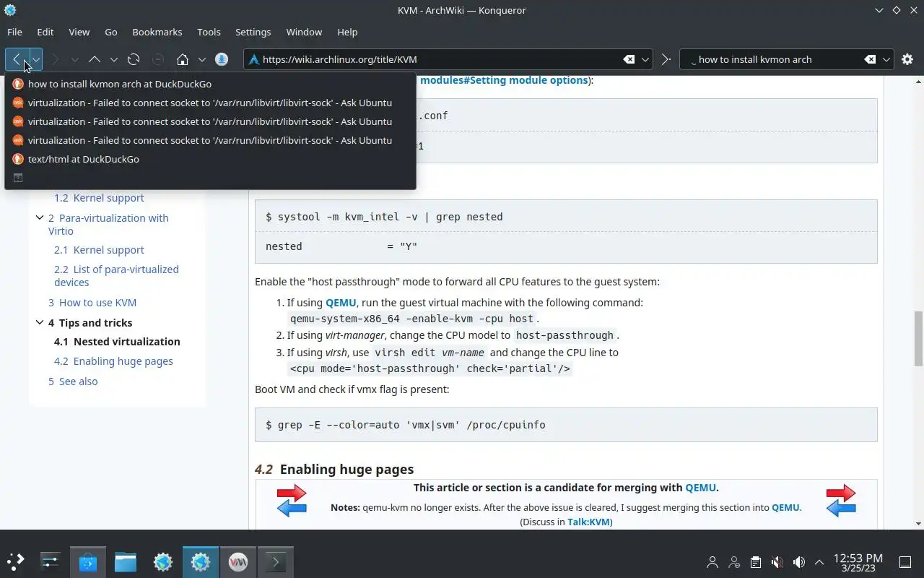The height and width of the screenshot is (578, 924).
Task: Select 'text/html at DuckDuckGo' history entry
Action: 210,159
